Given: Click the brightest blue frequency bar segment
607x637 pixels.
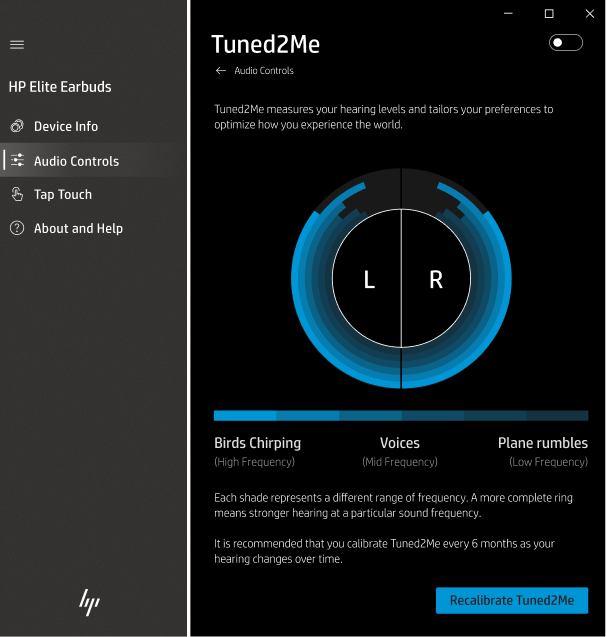Looking at the screenshot, I should click(x=245, y=415).
